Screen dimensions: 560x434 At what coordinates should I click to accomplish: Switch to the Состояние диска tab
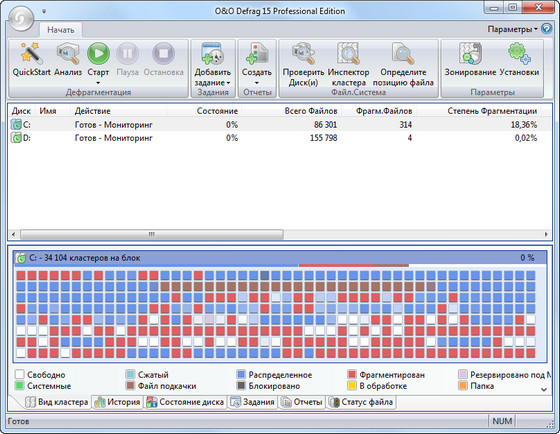click(x=185, y=402)
